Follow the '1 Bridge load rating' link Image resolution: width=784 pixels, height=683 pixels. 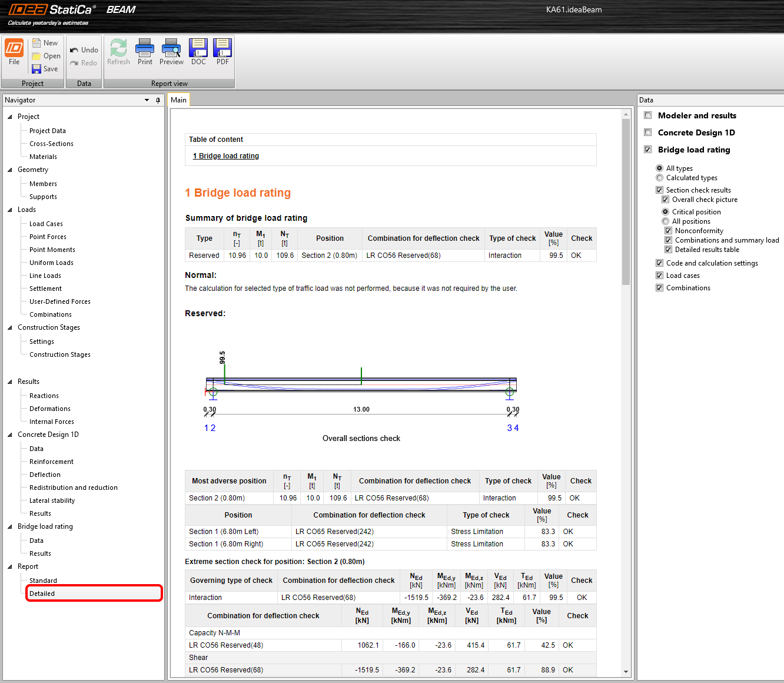click(226, 156)
